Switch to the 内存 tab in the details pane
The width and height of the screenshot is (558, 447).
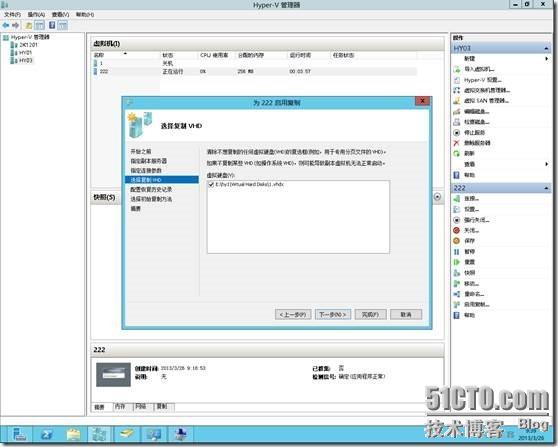[x=120, y=406]
